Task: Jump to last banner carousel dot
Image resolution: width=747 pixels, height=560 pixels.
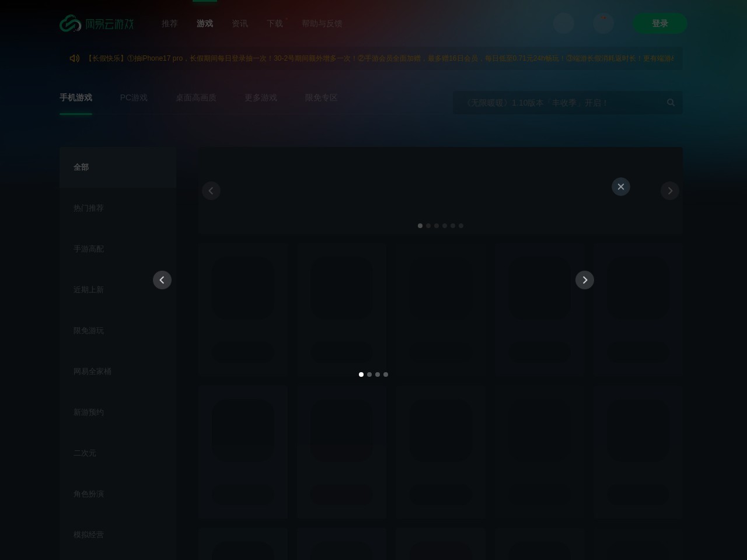Action: [461, 226]
